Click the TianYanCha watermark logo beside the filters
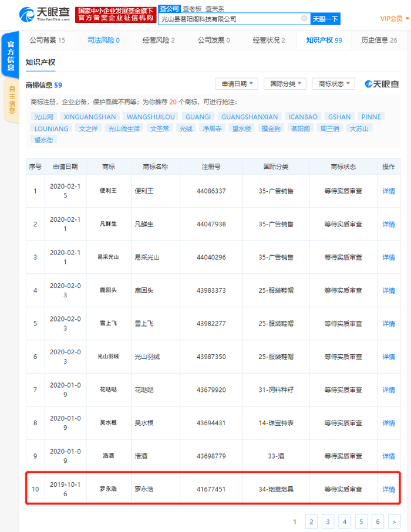The width and height of the screenshot is (411, 532). tap(382, 84)
